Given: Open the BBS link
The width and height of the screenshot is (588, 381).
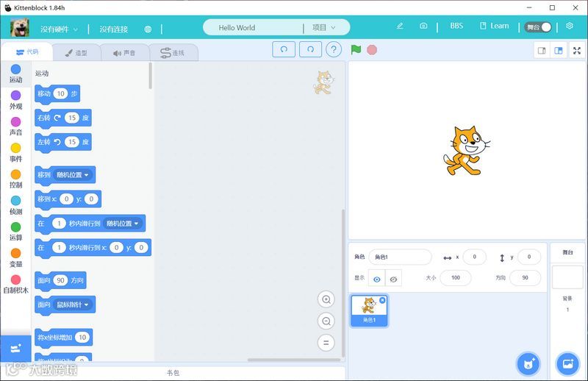Looking at the screenshot, I should tap(456, 26).
